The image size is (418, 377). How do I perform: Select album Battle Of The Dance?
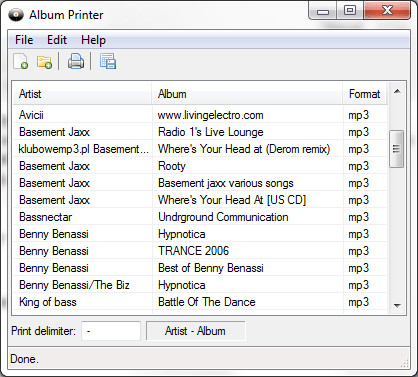207,302
